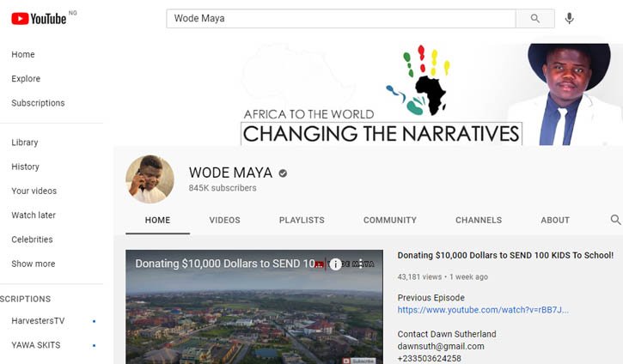Viewport: 623px width, 364px height.
Task: Click the 43,181 views text
Action: pyautogui.click(x=419, y=276)
